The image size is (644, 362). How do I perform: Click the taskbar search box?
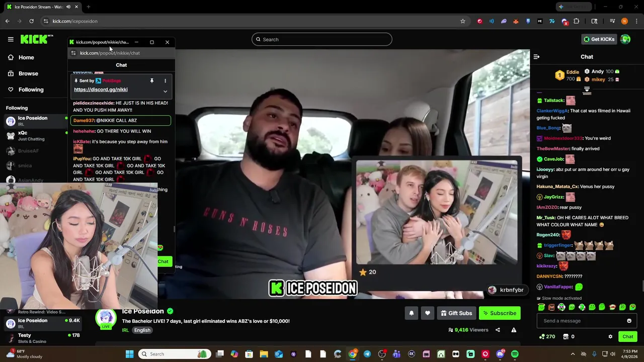click(174, 354)
